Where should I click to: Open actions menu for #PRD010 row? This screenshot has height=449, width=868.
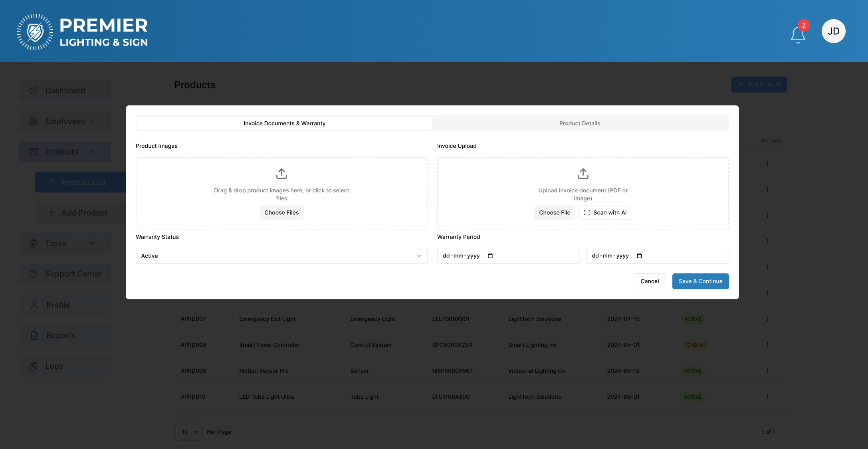(x=767, y=397)
